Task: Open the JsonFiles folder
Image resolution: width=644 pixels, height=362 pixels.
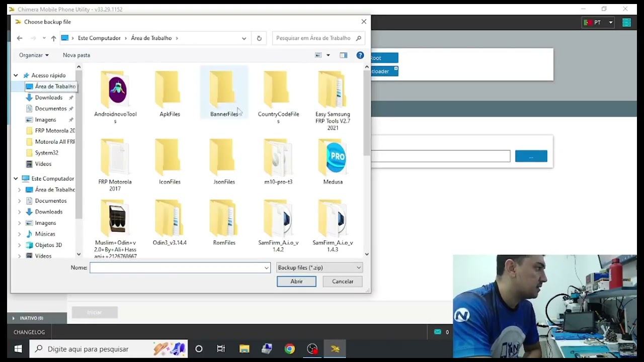Action: tap(224, 161)
